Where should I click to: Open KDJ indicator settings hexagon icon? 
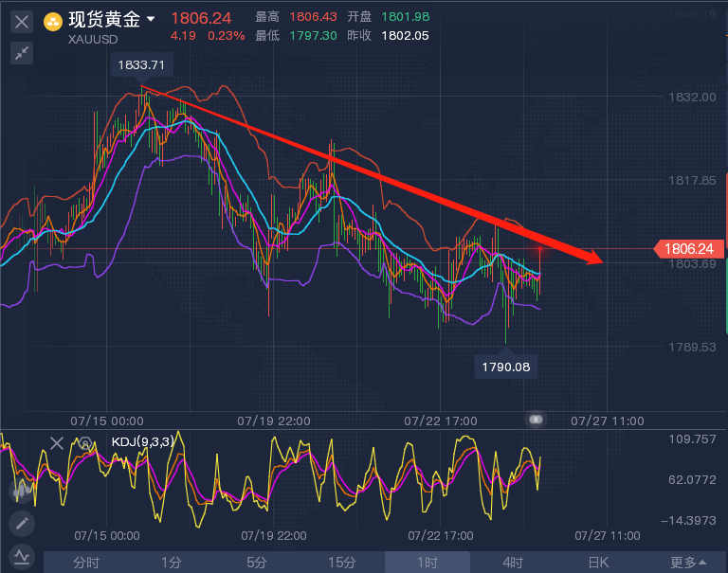point(84,442)
